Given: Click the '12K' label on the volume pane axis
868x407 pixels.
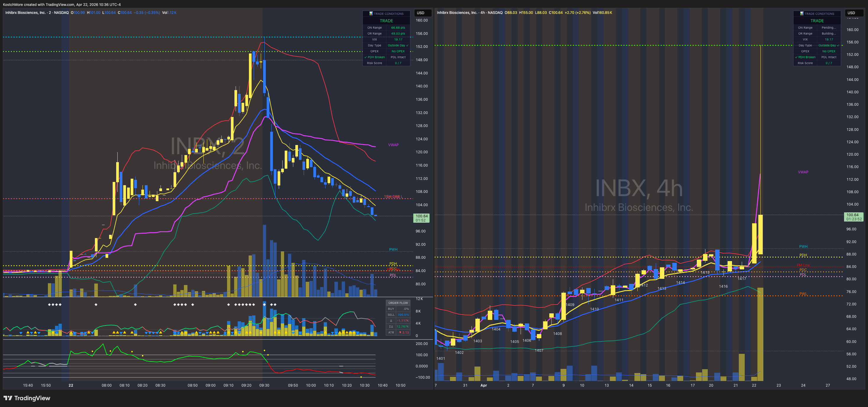Looking at the screenshot, I should [419, 299].
